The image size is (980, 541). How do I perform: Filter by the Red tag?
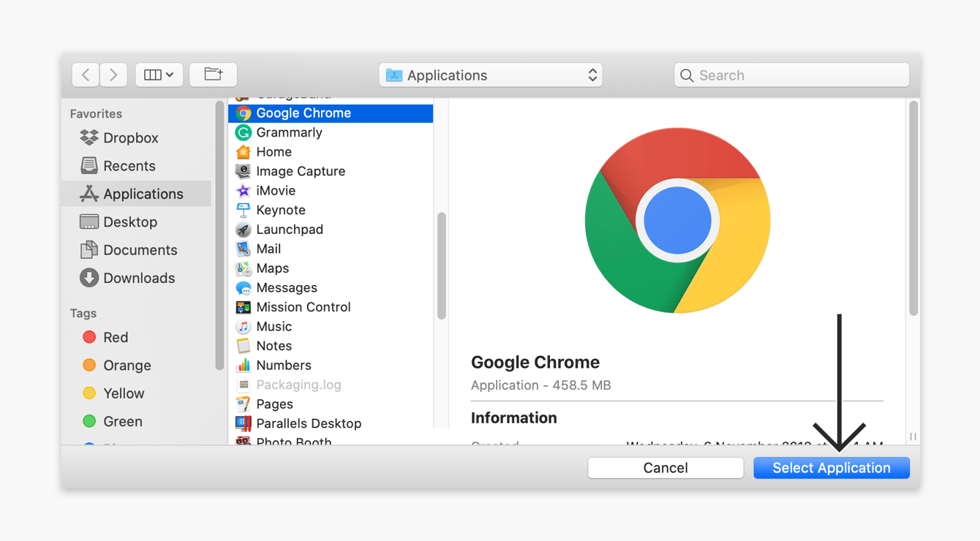point(115,337)
